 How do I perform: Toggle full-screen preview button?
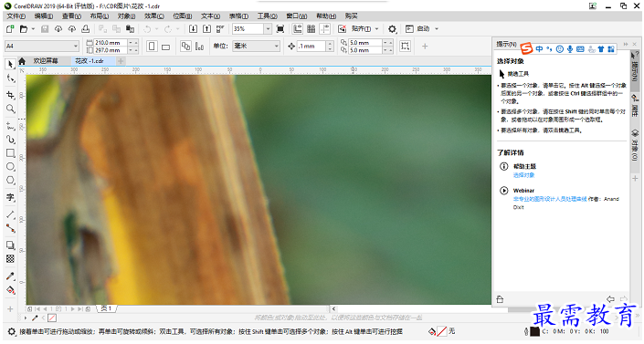280,28
